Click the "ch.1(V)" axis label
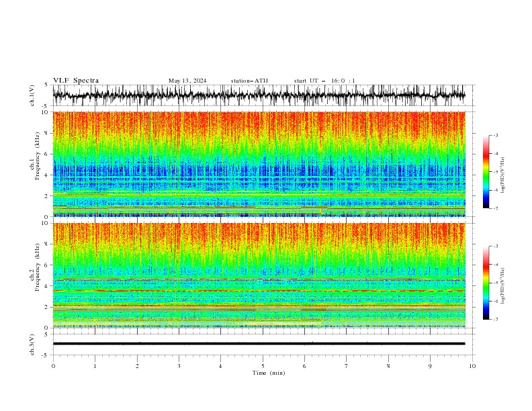This screenshot has height=411, width=532. tap(32, 95)
